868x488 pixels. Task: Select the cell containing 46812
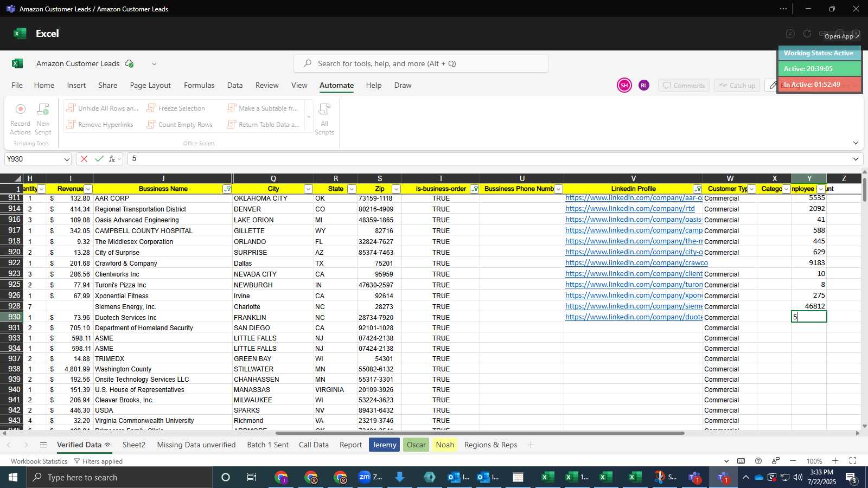coord(809,306)
